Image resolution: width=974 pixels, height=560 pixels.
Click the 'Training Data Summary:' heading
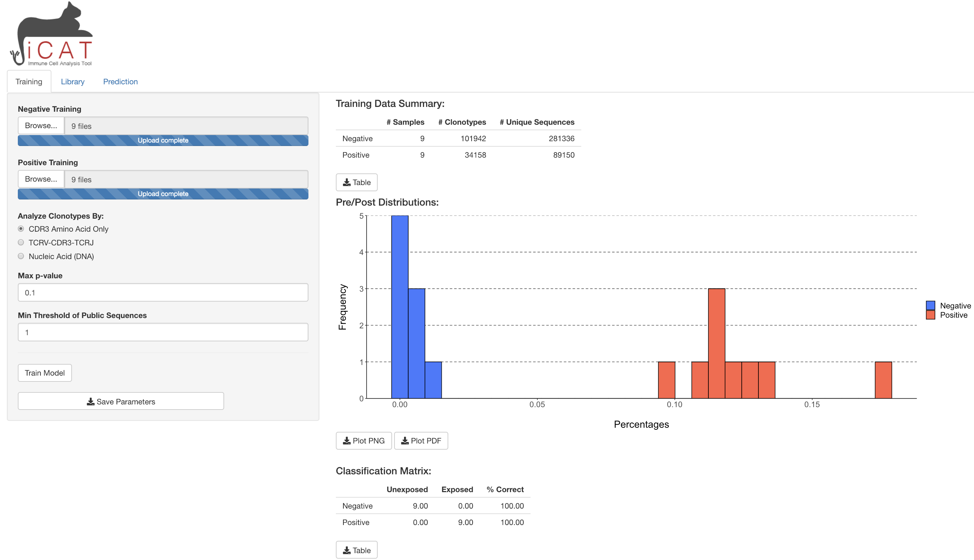pos(390,104)
